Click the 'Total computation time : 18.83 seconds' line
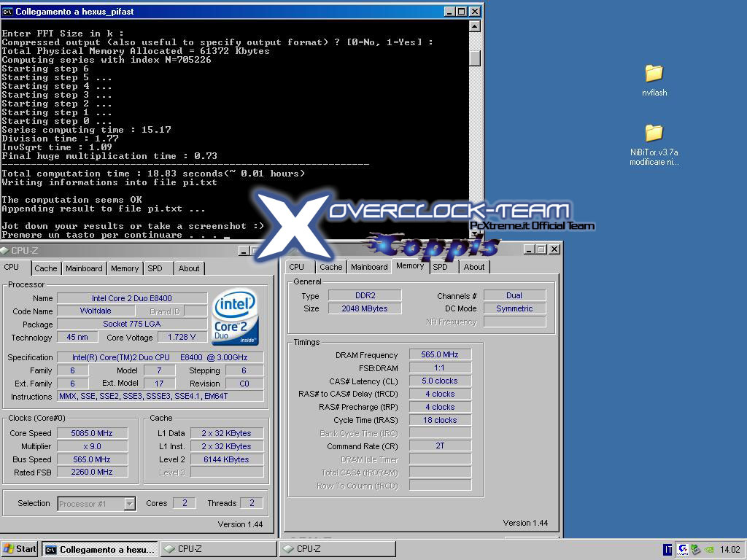This screenshot has width=747, height=560. [x=153, y=174]
